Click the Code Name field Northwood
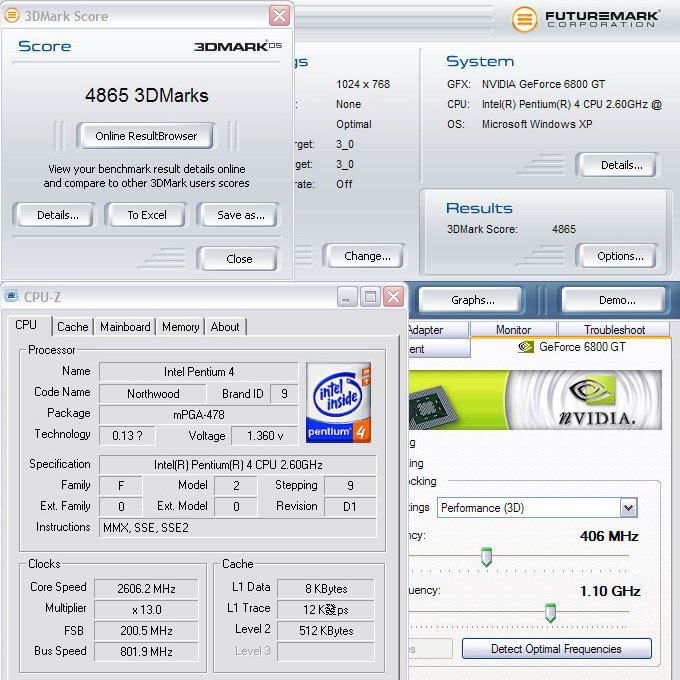This screenshot has height=680, width=680. (x=153, y=394)
